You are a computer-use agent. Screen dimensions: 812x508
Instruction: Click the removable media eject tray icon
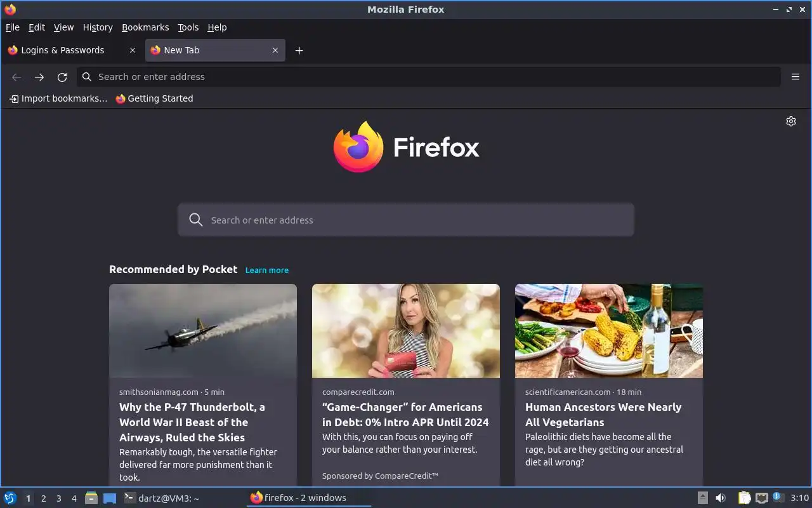[x=703, y=498]
